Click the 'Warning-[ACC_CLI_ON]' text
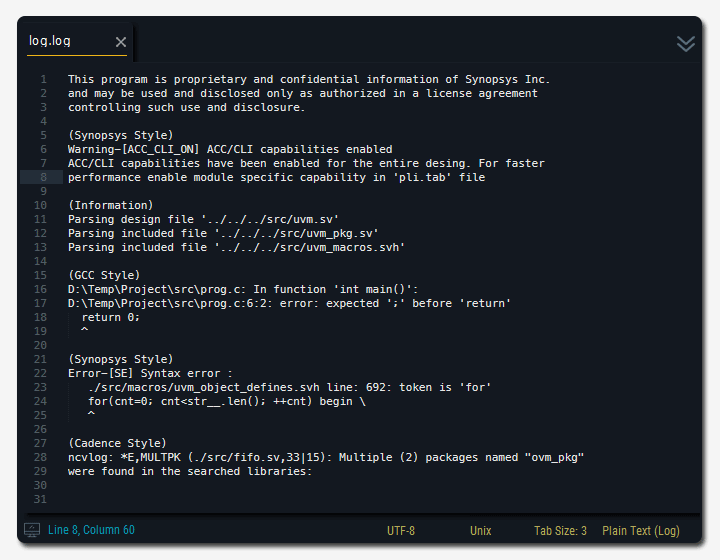The height and width of the screenshot is (560, 720). click(x=134, y=150)
